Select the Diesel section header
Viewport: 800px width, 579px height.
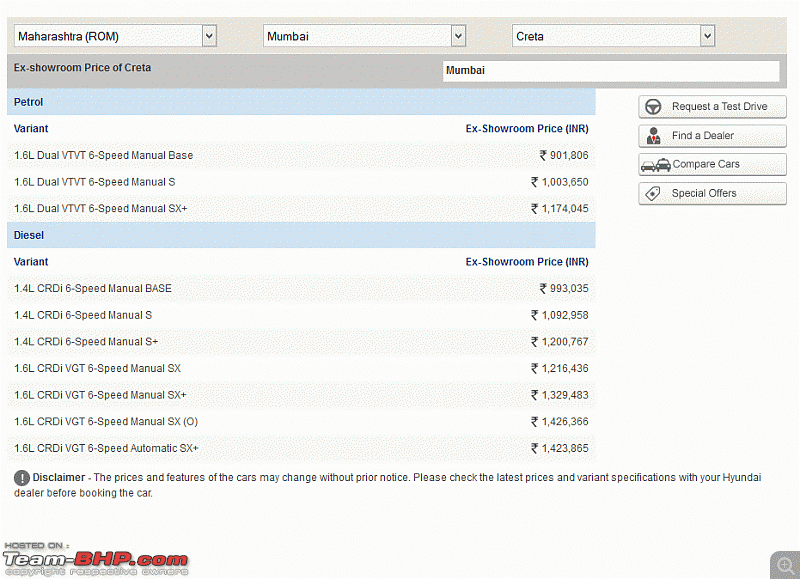coord(301,235)
